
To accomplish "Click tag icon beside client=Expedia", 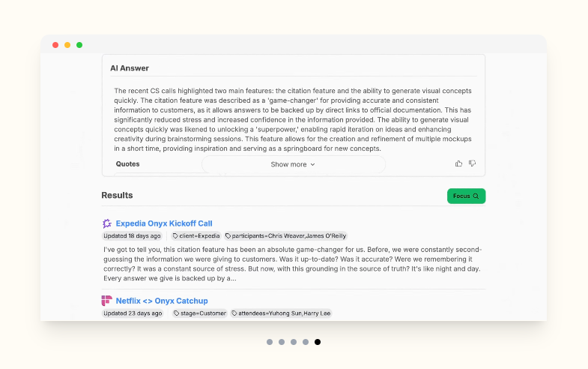I will (x=175, y=235).
